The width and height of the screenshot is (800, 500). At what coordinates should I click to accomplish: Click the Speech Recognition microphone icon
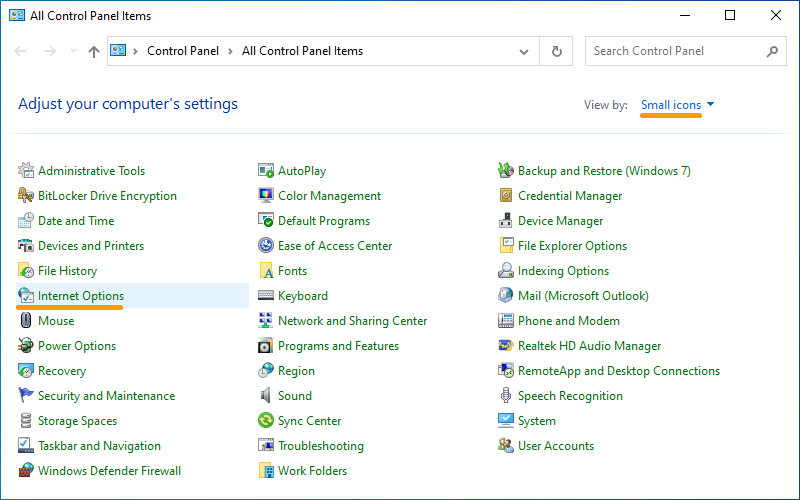[x=506, y=396]
